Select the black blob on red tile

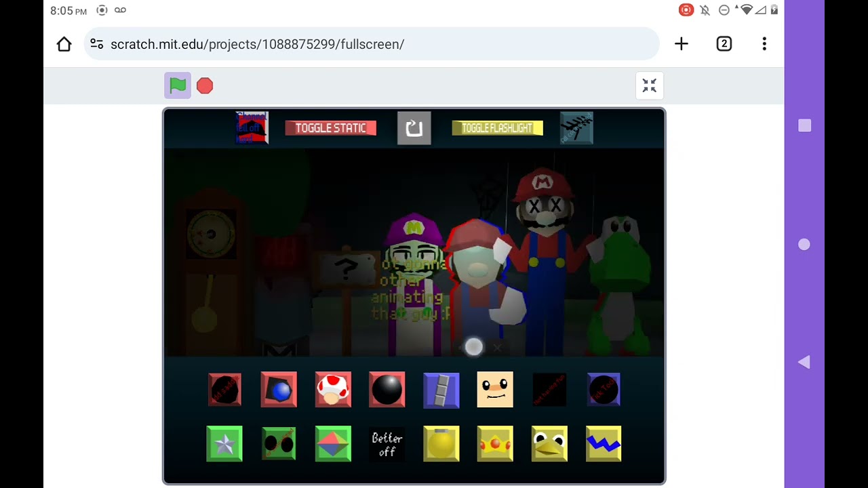(224, 390)
